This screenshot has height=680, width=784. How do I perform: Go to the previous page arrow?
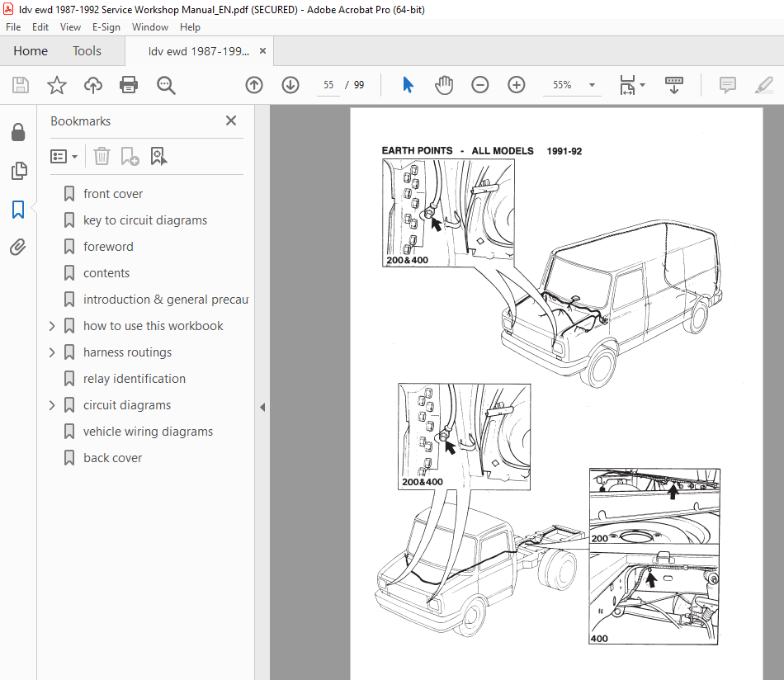click(254, 85)
